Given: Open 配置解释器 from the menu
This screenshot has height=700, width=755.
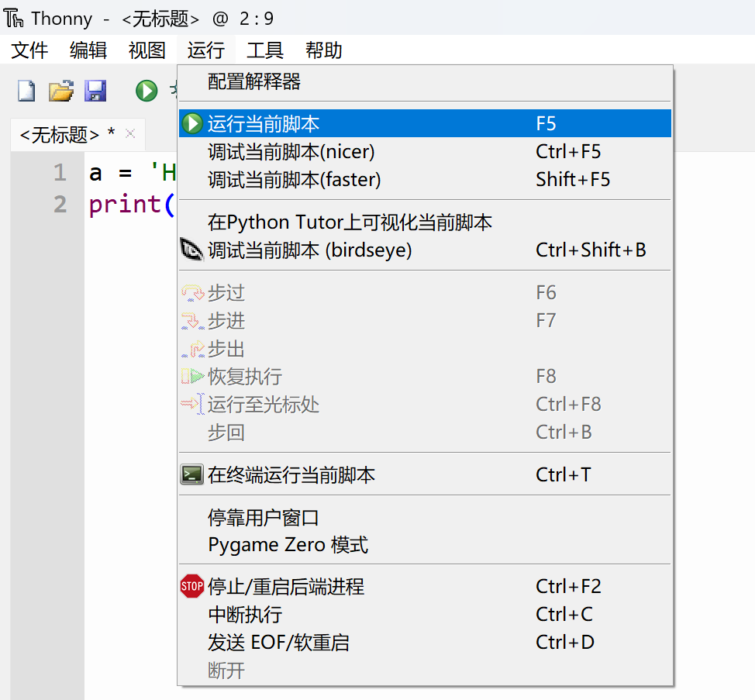Looking at the screenshot, I should [254, 81].
